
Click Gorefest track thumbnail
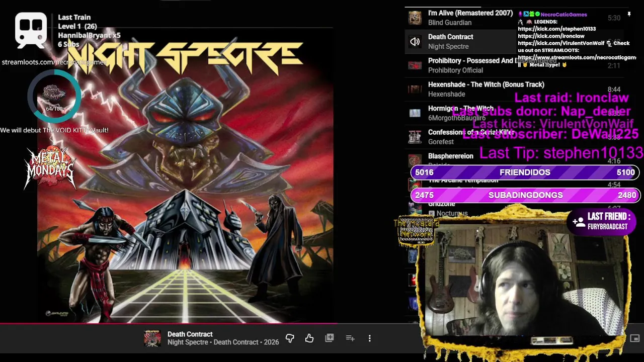[x=415, y=137]
